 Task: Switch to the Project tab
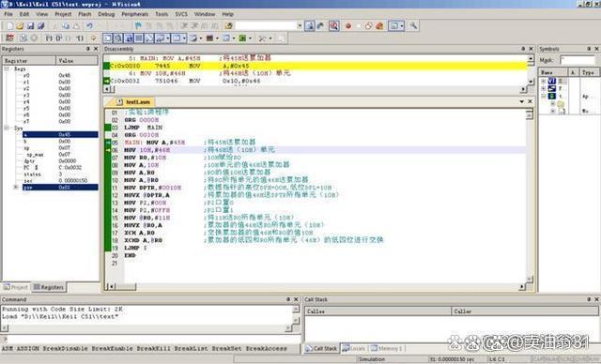tap(16, 287)
